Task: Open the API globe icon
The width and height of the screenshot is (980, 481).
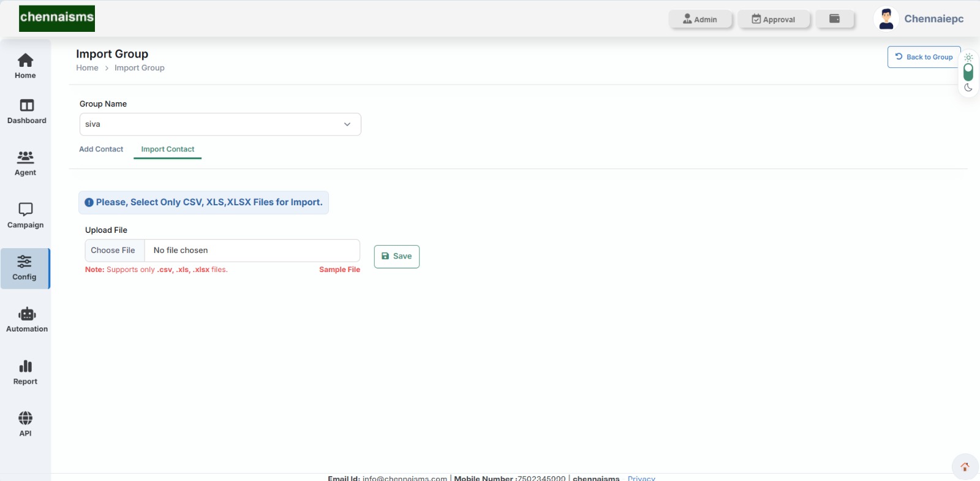Action: (25, 419)
